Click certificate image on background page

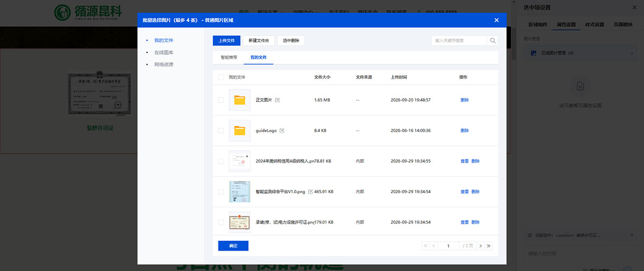click(100, 93)
